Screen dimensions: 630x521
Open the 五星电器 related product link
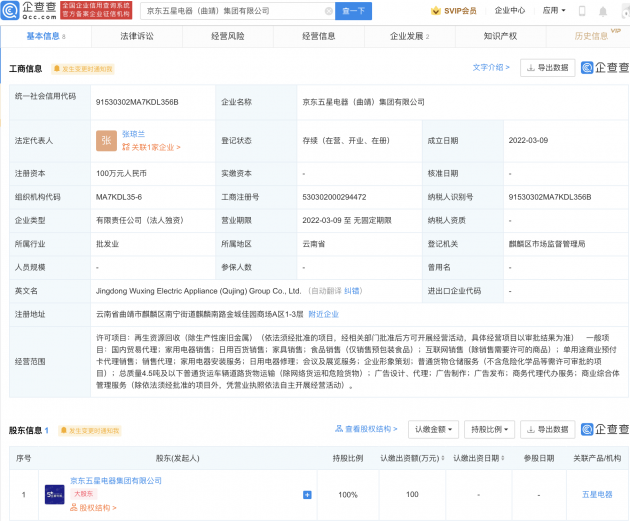(x=597, y=494)
